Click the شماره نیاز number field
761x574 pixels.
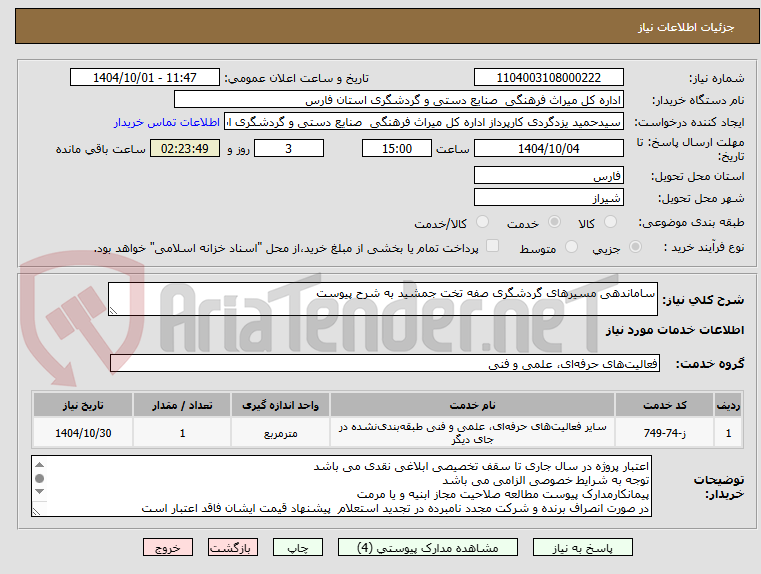[548, 78]
